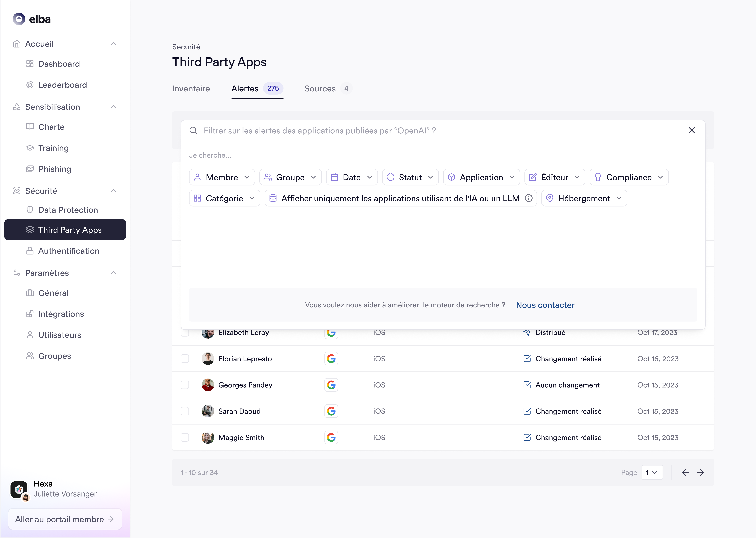Viewport: 756px width, 538px height.
Task: Open the Compliance filter dropdown
Action: point(629,177)
